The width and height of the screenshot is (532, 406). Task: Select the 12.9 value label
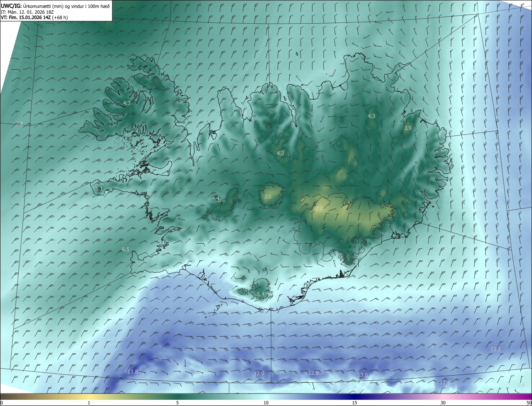[x=259, y=374]
